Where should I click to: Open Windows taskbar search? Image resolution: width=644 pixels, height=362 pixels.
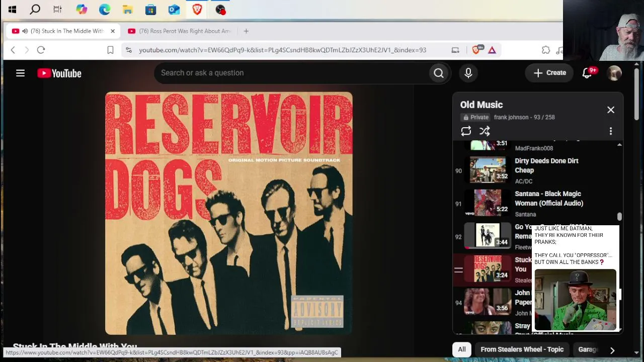[35, 9]
